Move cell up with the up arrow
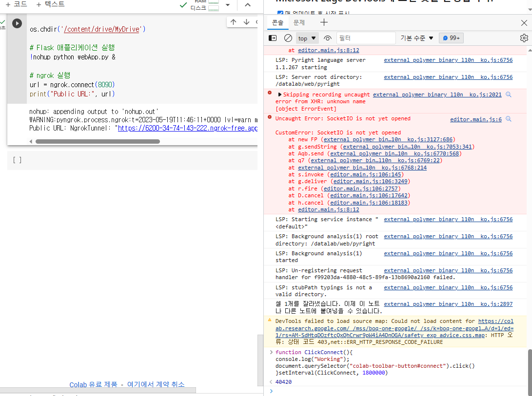The height and width of the screenshot is (396, 532). click(x=234, y=22)
